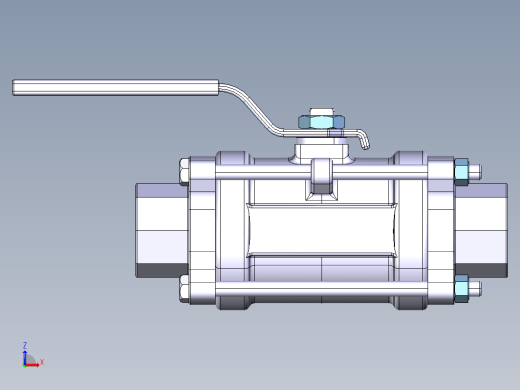Select the right pipe end connection
This screenshot has width=520, height=390.
[x=481, y=230]
